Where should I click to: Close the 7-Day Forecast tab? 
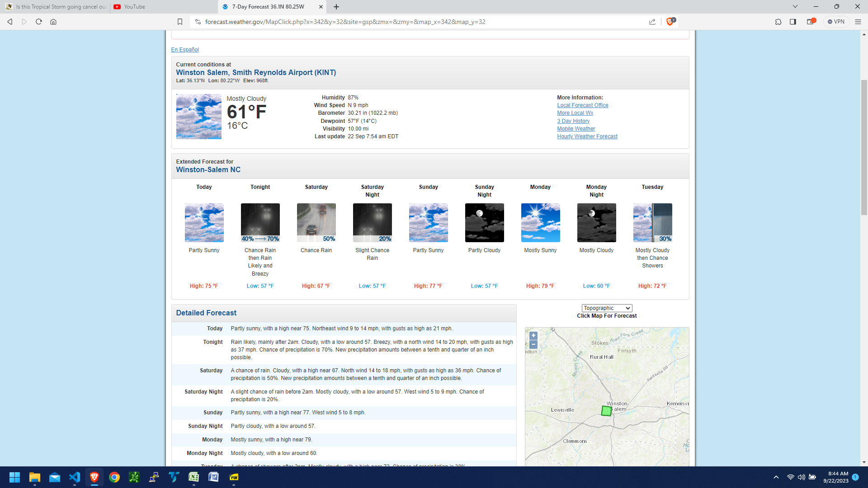point(321,7)
